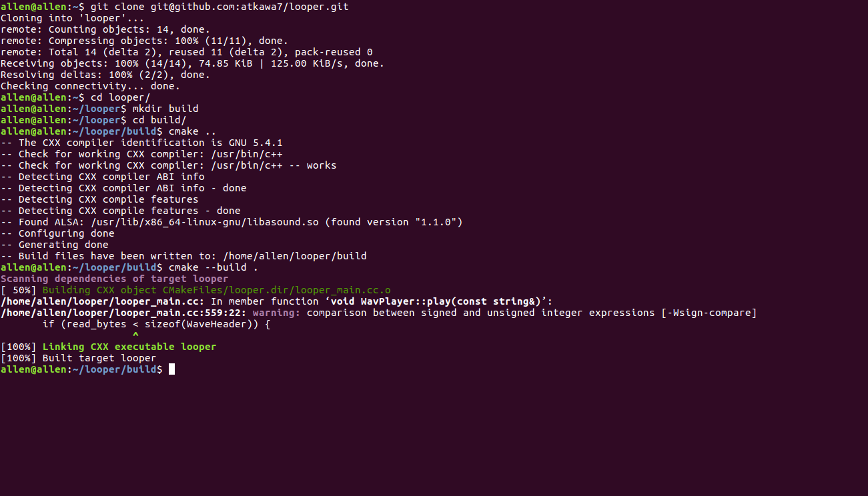The height and width of the screenshot is (496, 868).
Task: Click the git clone command line
Action: pos(174,7)
